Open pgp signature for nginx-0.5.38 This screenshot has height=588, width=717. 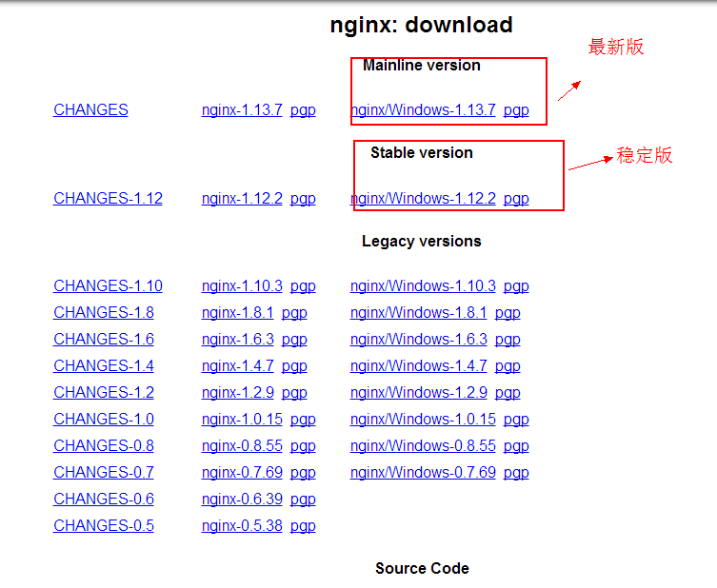tap(303, 526)
